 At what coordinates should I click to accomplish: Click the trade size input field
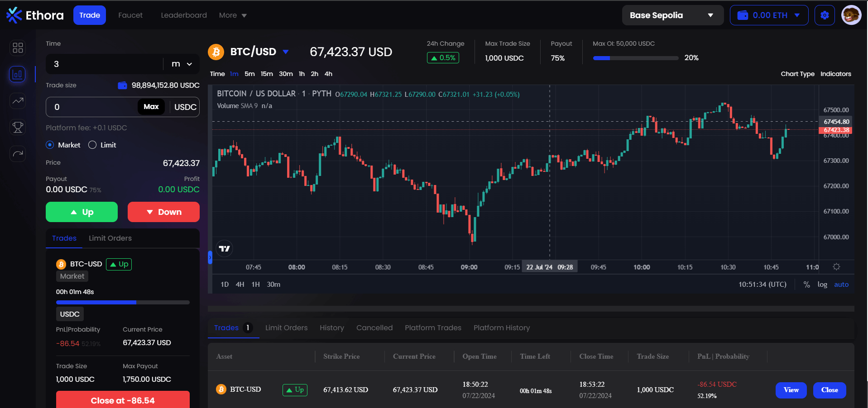tap(91, 107)
